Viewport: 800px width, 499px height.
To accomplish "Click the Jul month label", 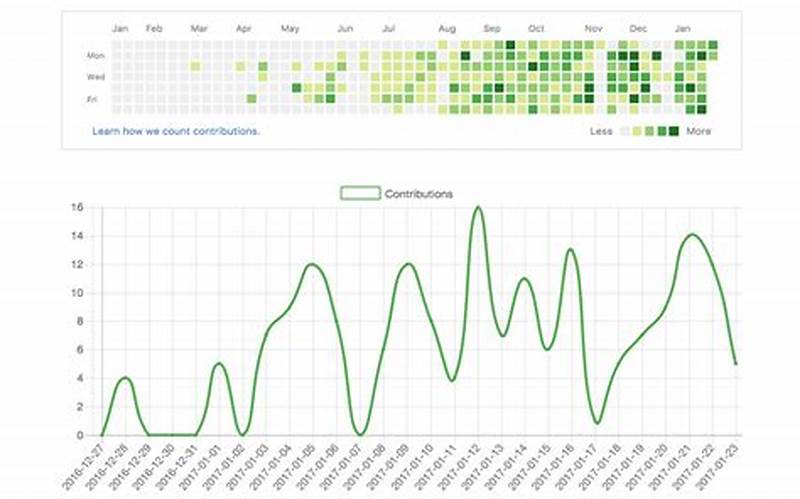I will (x=388, y=29).
